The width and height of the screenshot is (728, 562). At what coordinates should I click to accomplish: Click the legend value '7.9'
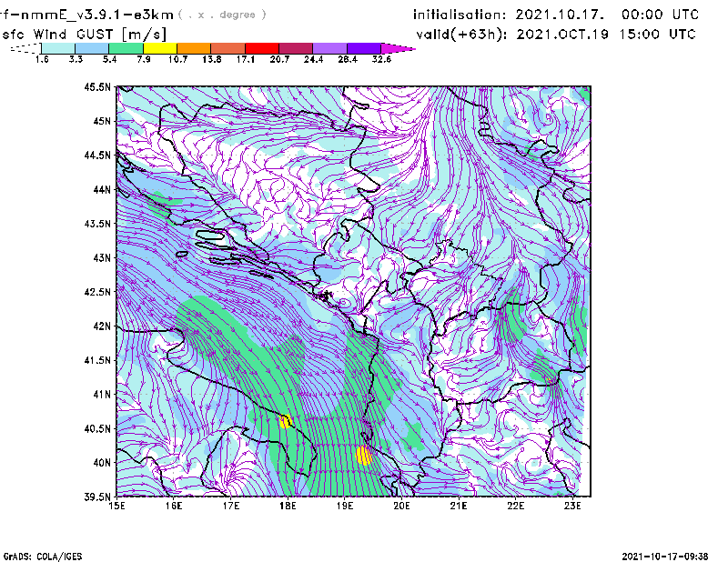(144, 59)
